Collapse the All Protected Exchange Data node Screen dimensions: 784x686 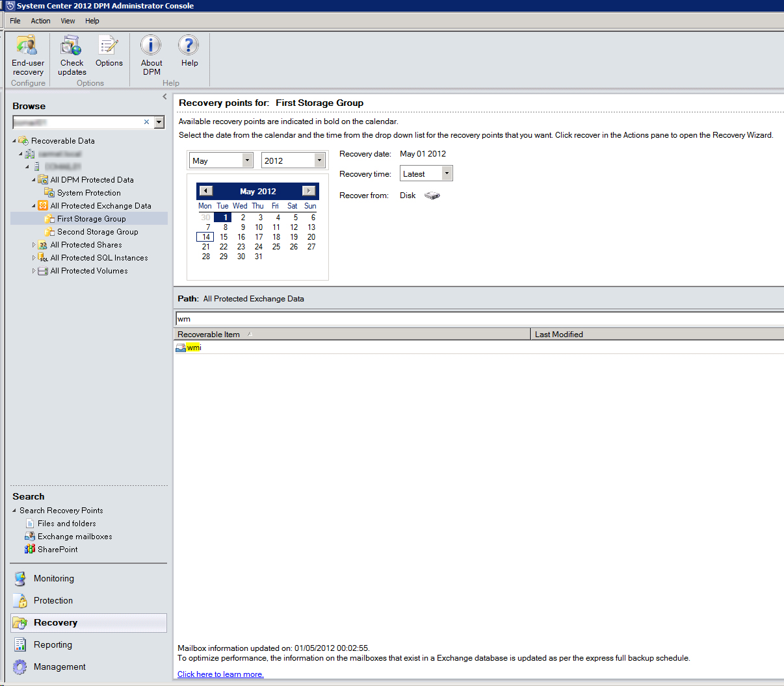(34, 205)
